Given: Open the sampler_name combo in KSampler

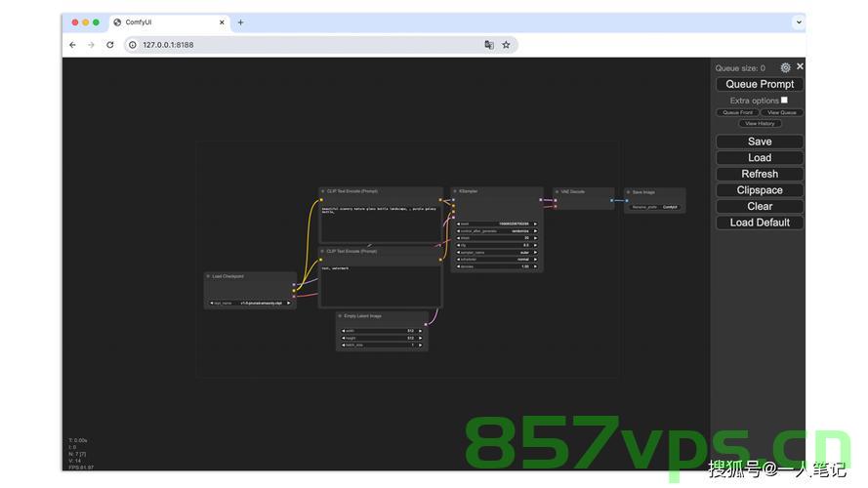Looking at the screenshot, I should point(497,253).
